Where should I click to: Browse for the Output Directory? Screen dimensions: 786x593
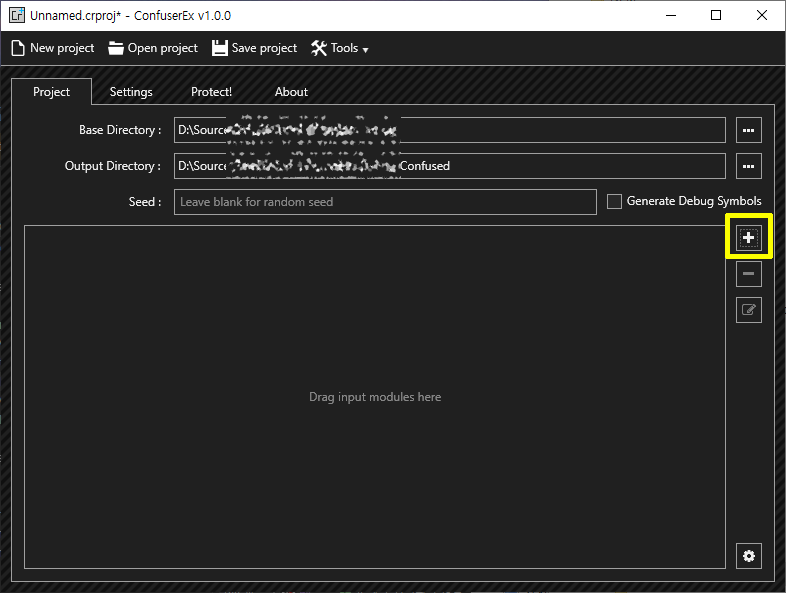(x=748, y=166)
